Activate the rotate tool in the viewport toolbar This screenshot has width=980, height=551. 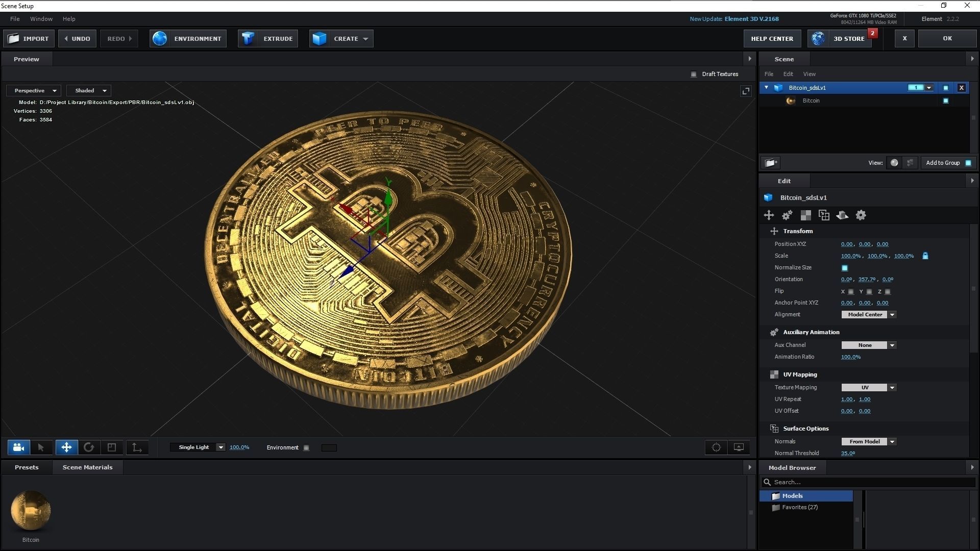[89, 447]
